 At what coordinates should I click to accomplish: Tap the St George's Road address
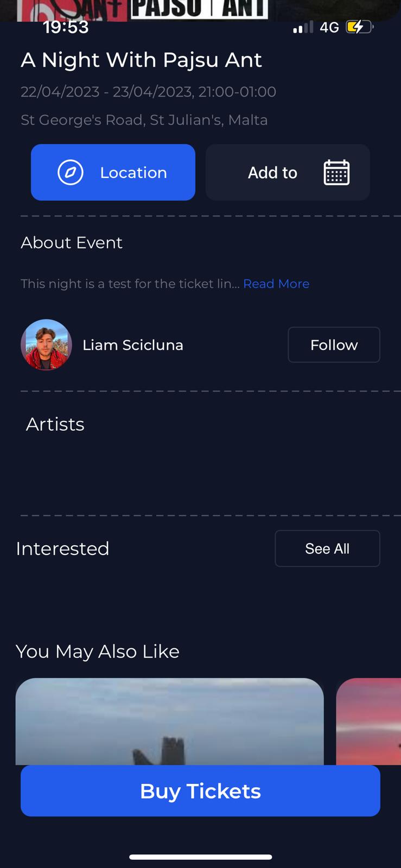click(144, 120)
